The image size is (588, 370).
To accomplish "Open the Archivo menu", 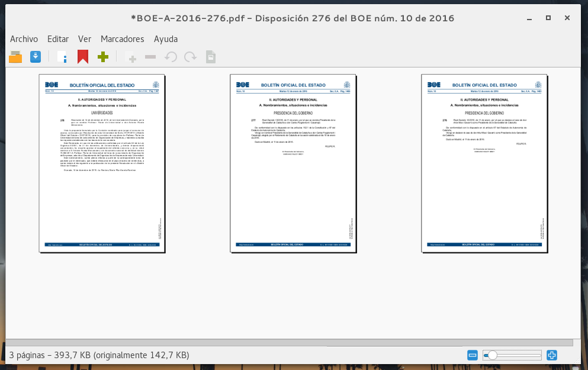I will [24, 38].
